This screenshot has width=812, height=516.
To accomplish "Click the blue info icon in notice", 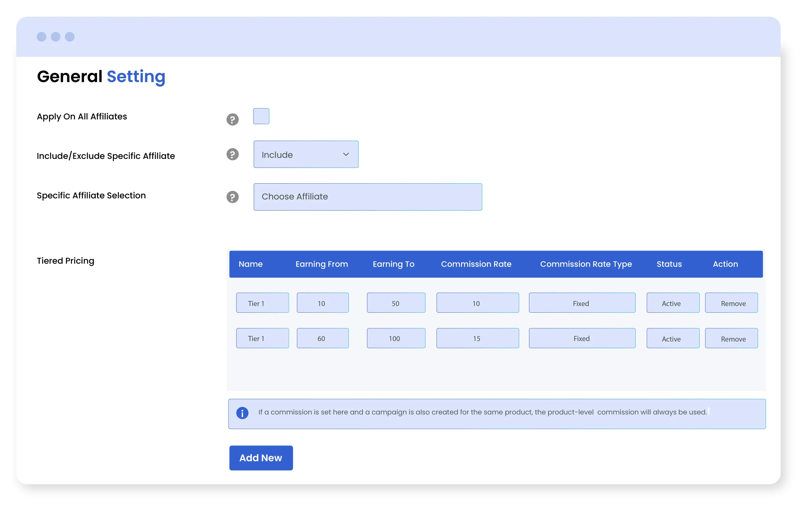I will (x=242, y=413).
